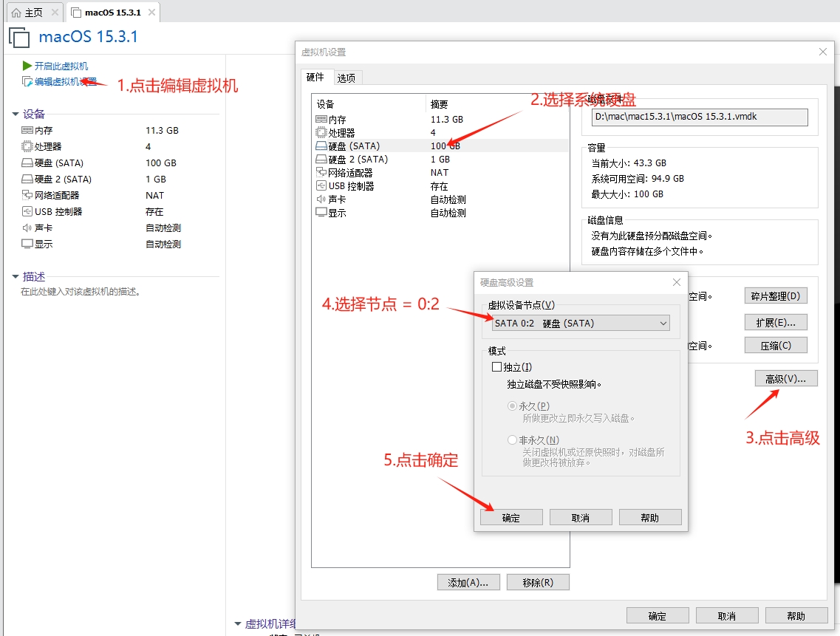This screenshot has height=636, width=840.
Task: Click the USB 控制器 icon in the settings hardware list
Action: pyautogui.click(x=321, y=186)
